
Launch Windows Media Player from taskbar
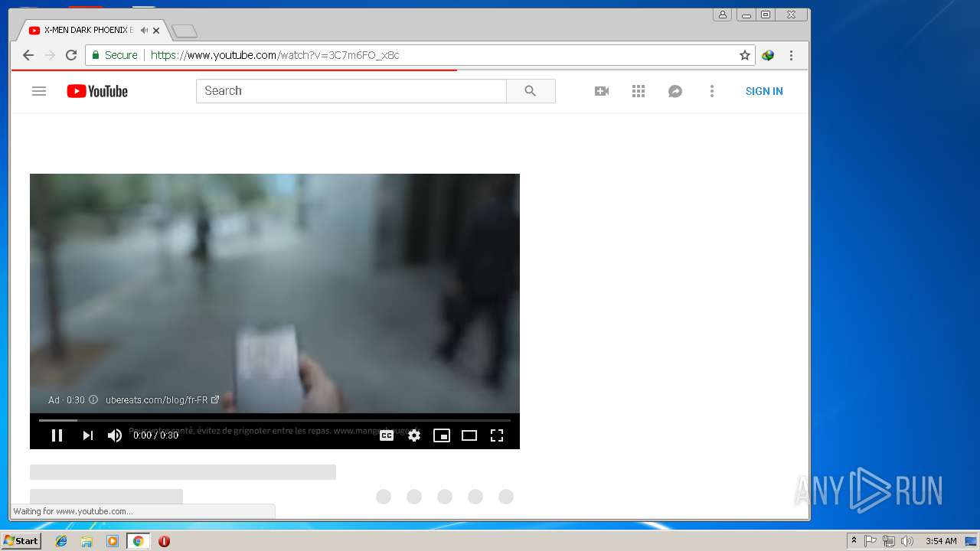point(113,541)
